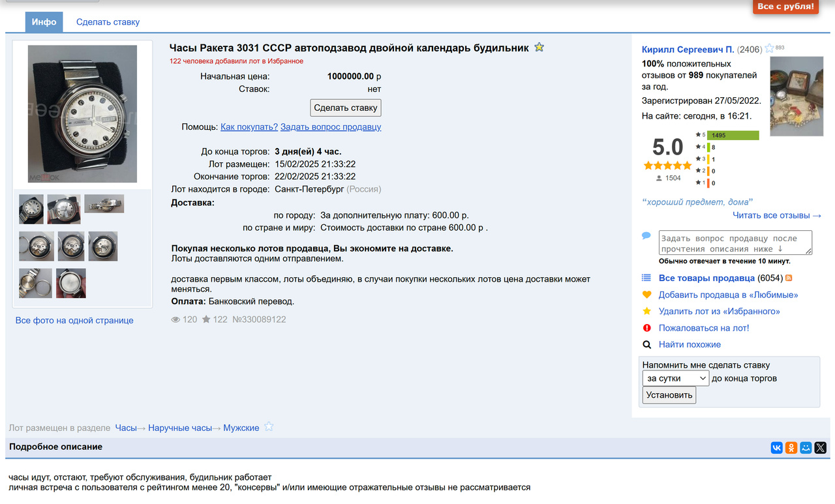
Task: Click the magnifier icon for similar items
Action: pyautogui.click(x=647, y=345)
